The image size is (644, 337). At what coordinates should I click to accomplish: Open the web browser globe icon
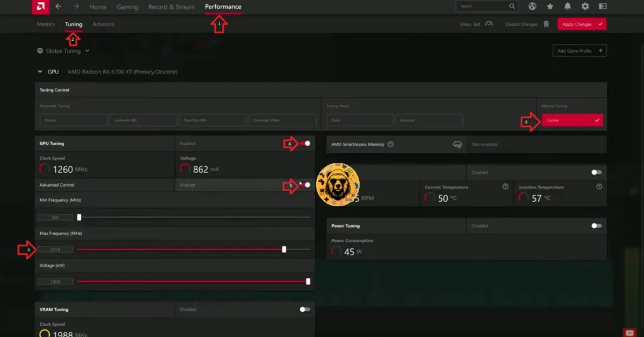532,6
